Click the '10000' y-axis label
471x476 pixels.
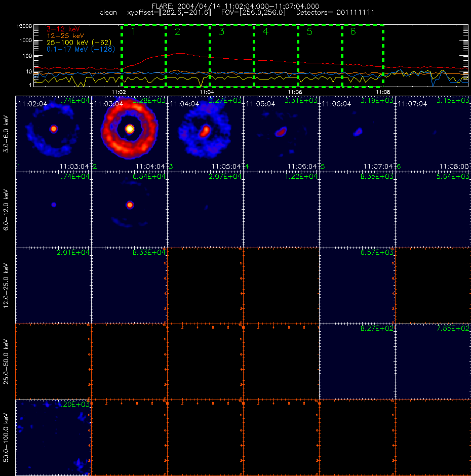24,26
